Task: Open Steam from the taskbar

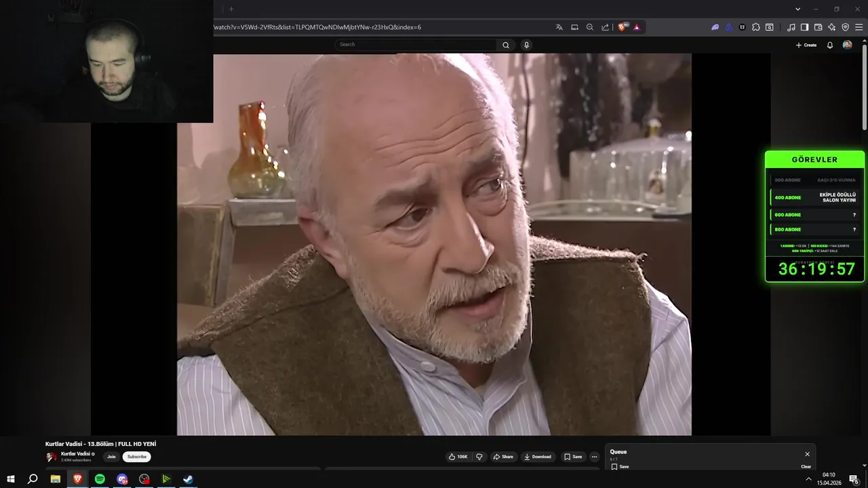Action: [x=189, y=479]
